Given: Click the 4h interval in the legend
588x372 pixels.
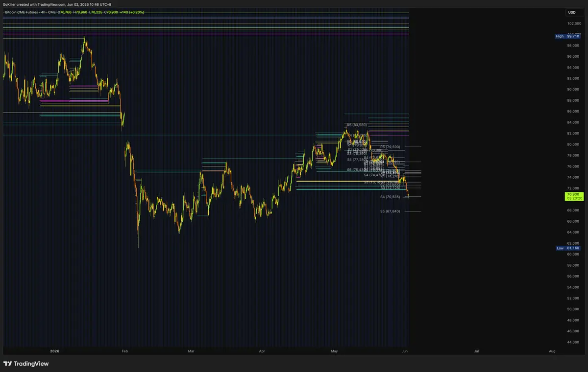Looking at the screenshot, I should pyautogui.click(x=43, y=12).
